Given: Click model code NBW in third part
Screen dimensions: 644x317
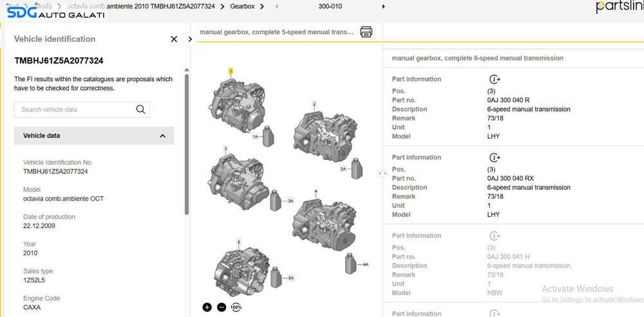Looking at the screenshot, I should 495,293.
